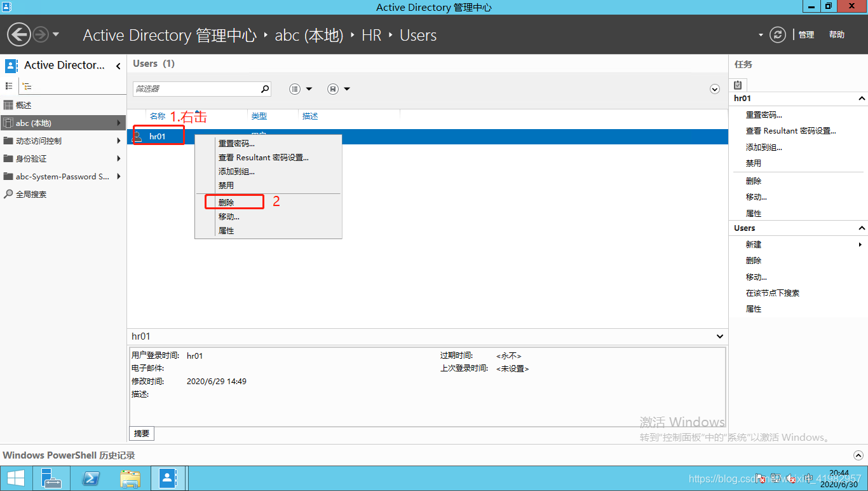Open the 管理 menu

(806, 34)
